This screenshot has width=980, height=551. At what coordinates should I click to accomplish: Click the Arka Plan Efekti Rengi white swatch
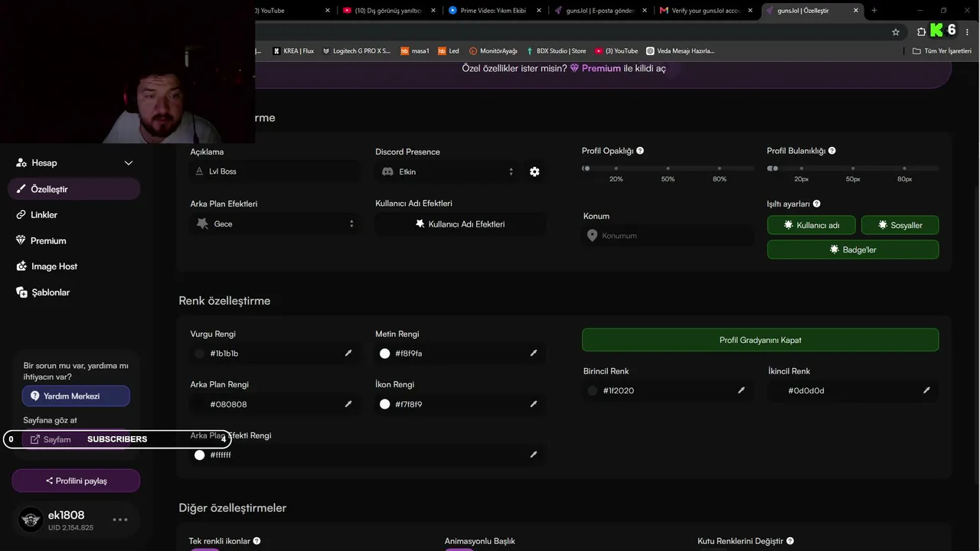tap(199, 455)
